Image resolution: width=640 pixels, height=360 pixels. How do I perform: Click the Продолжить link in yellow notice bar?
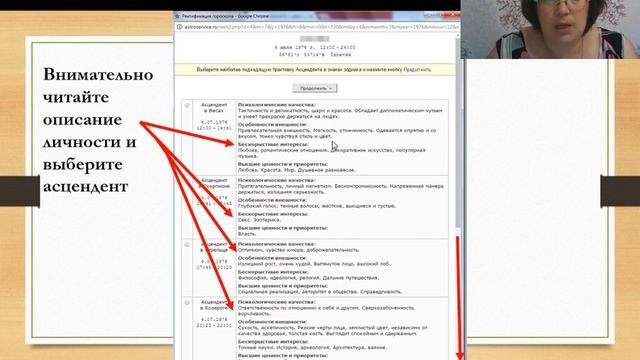pyautogui.click(x=417, y=70)
